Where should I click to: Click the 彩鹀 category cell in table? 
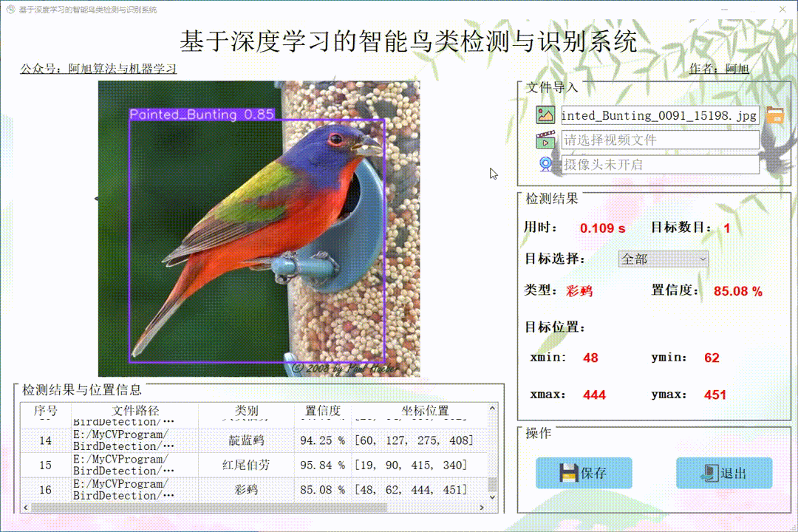tap(246, 490)
